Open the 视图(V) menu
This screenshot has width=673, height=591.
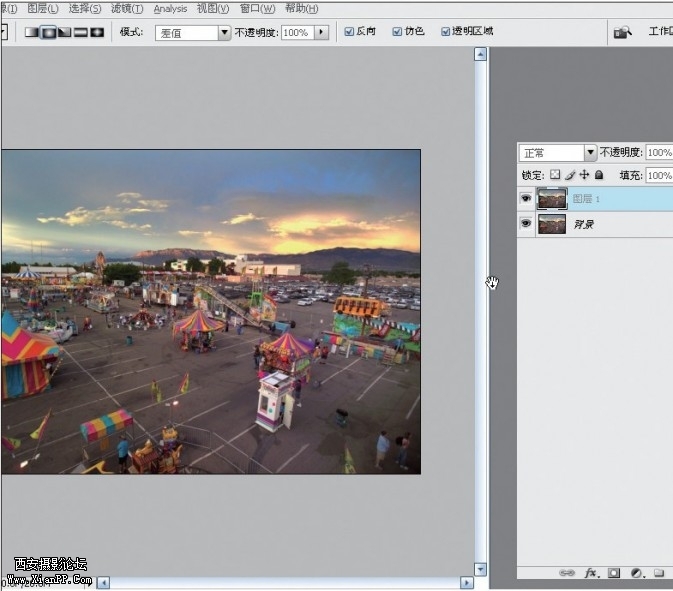[212, 8]
